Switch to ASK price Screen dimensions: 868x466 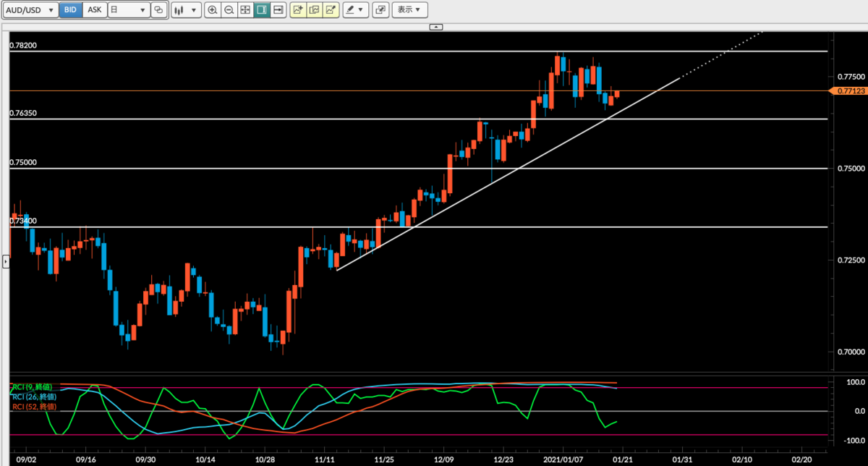(x=95, y=10)
